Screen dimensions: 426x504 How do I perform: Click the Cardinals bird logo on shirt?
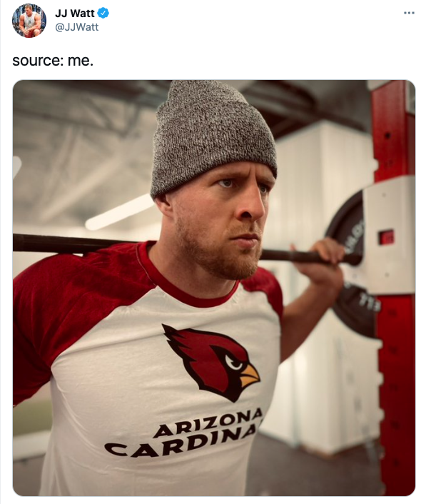pyautogui.click(x=212, y=362)
